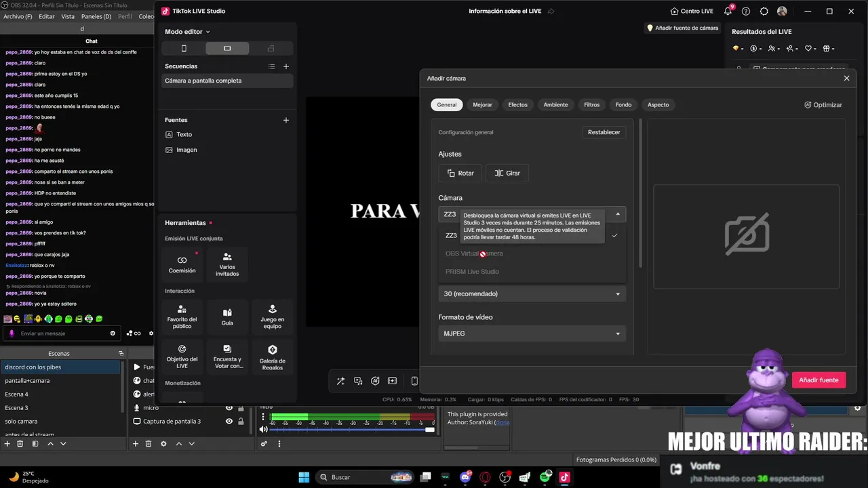Screen dimensions: 868x488
Task: Add a new source in Fuentes
Action: pos(286,120)
